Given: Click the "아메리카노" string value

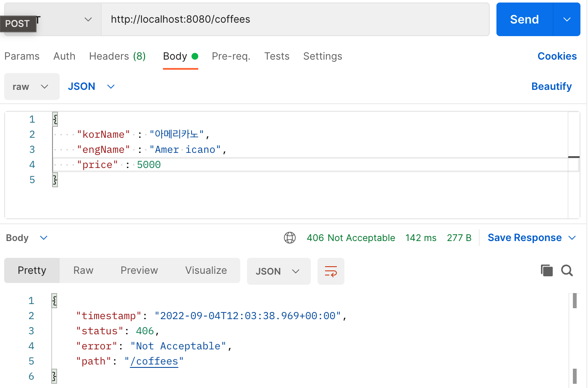Looking at the screenshot, I should tap(177, 134).
